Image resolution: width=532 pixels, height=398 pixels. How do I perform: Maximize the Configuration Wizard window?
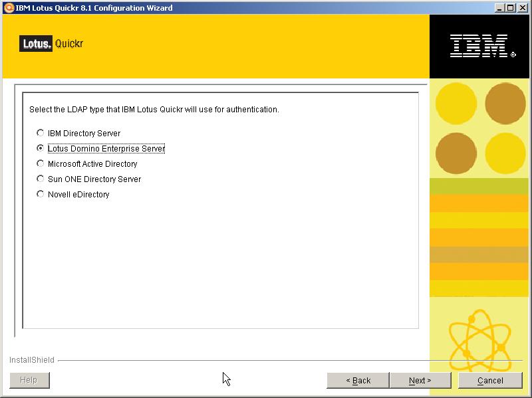(510, 8)
